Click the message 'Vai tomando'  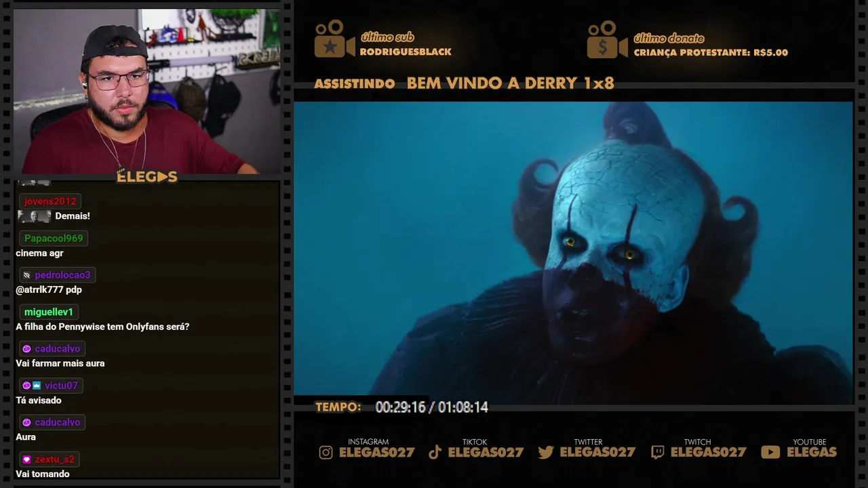(43, 474)
